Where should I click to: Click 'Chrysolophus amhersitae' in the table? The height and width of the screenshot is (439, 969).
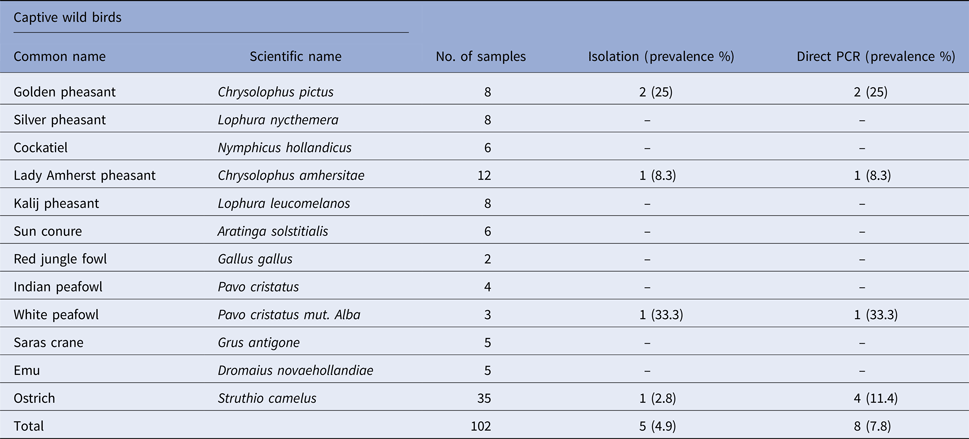[x=289, y=176]
